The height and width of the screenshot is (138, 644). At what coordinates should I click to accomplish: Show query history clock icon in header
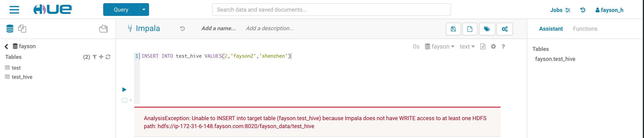[x=583, y=10]
